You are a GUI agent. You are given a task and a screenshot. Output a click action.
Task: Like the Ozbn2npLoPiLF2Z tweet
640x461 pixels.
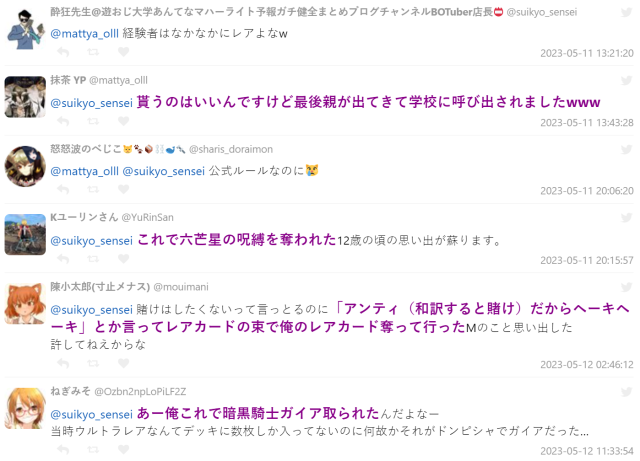click(x=124, y=449)
